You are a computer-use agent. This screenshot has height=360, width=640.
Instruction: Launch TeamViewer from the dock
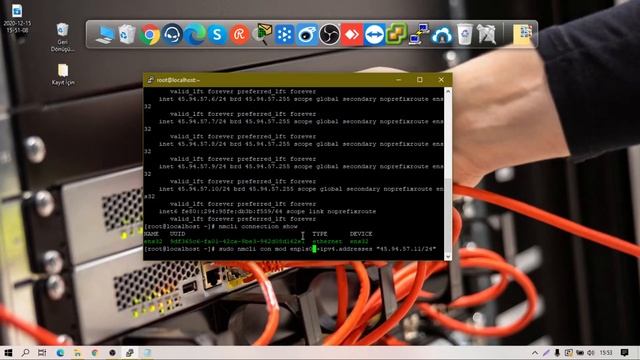(x=374, y=35)
